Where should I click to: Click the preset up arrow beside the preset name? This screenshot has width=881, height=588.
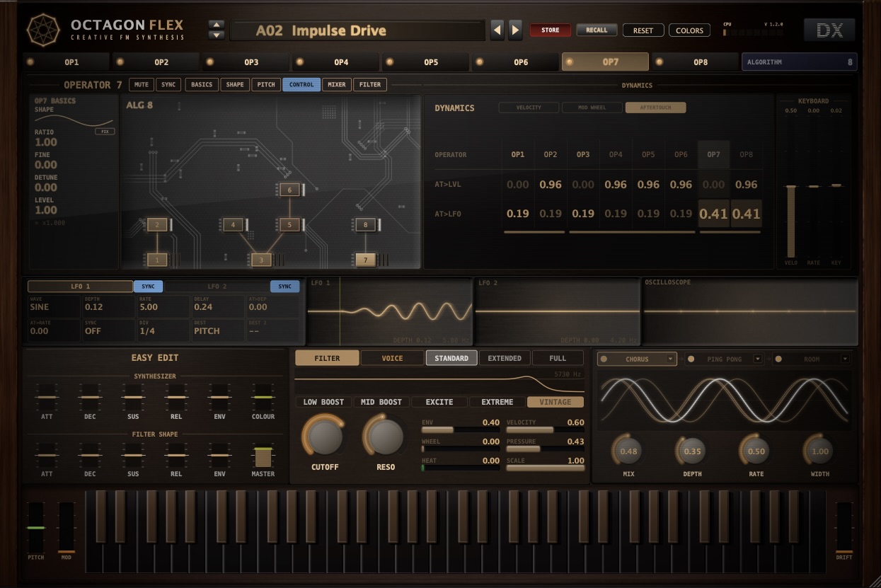(x=217, y=25)
